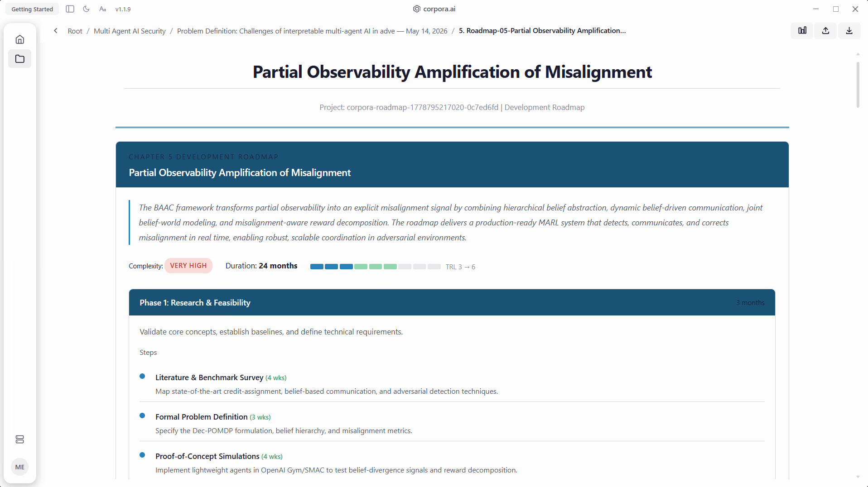
Task: Click the Duration 24 months label
Action: click(x=261, y=266)
